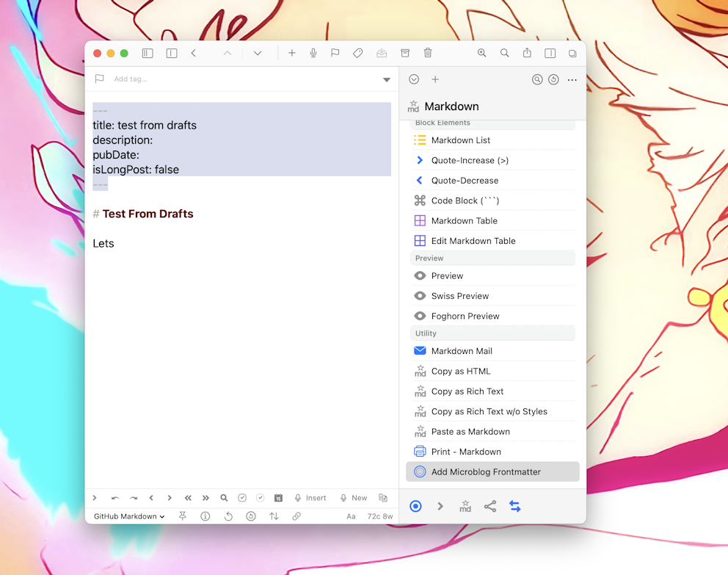The width and height of the screenshot is (728, 575).
Task: Select the blue circle action group tab
Action: click(415, 506)
